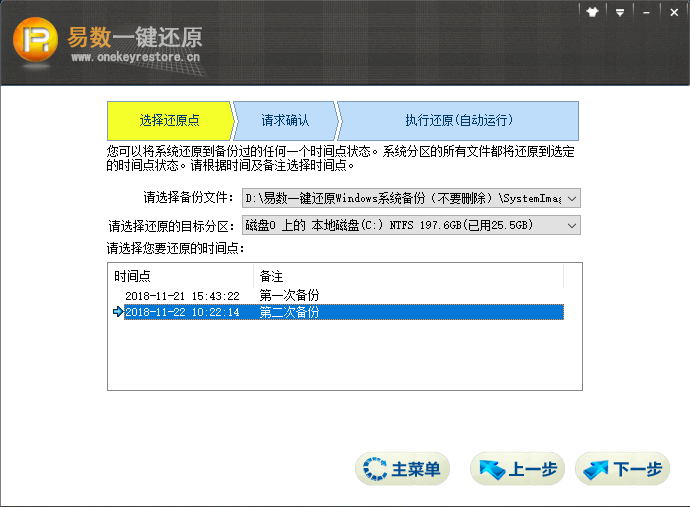The width and height of the screenshot is (690, 507).
Task: Go back with 上一步 button
Action: 517,469
